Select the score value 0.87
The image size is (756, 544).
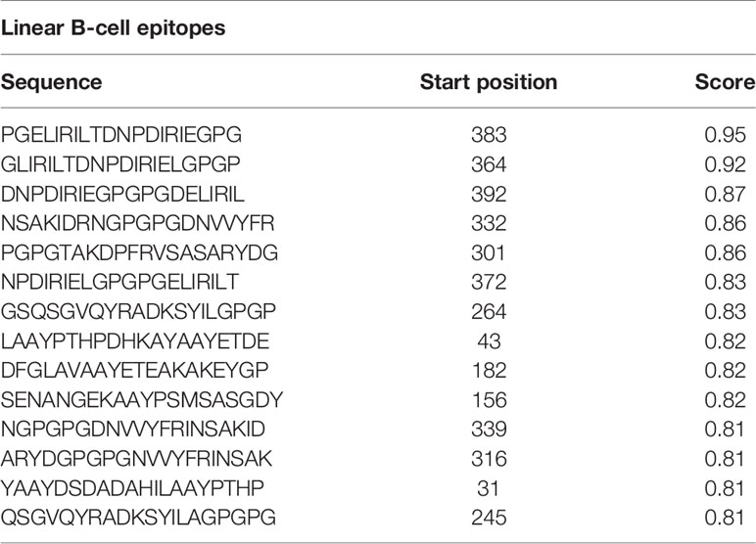pos(725,194)
